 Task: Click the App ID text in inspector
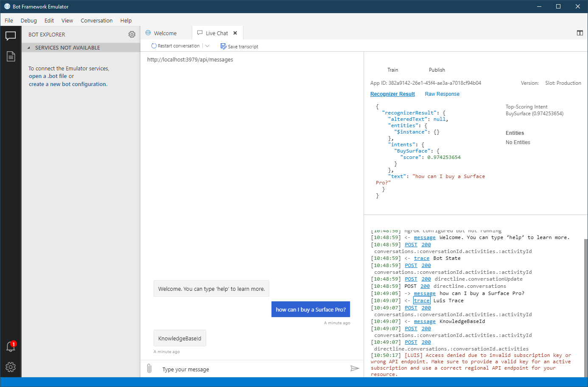[x=426, y=83]
